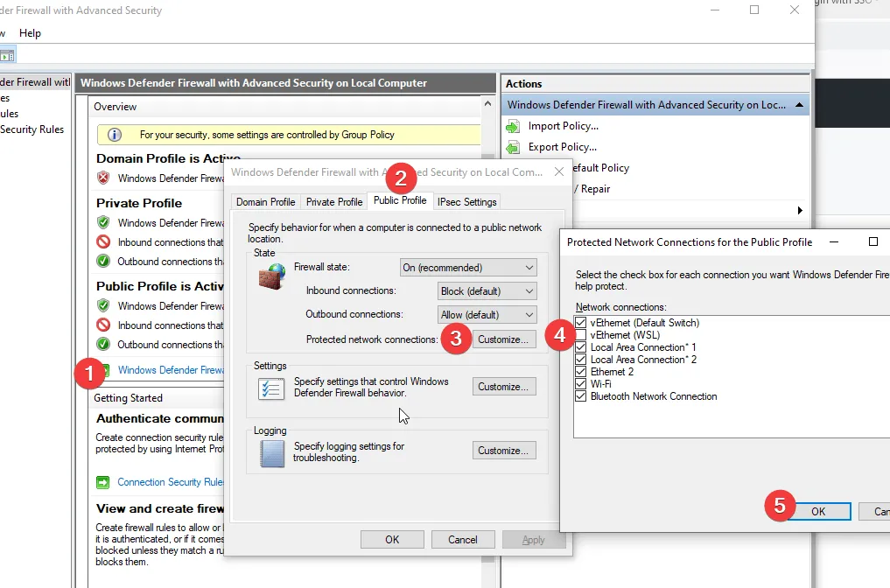Open the Help menu
This screenshot has width=890, height=588.
(30, 33)
